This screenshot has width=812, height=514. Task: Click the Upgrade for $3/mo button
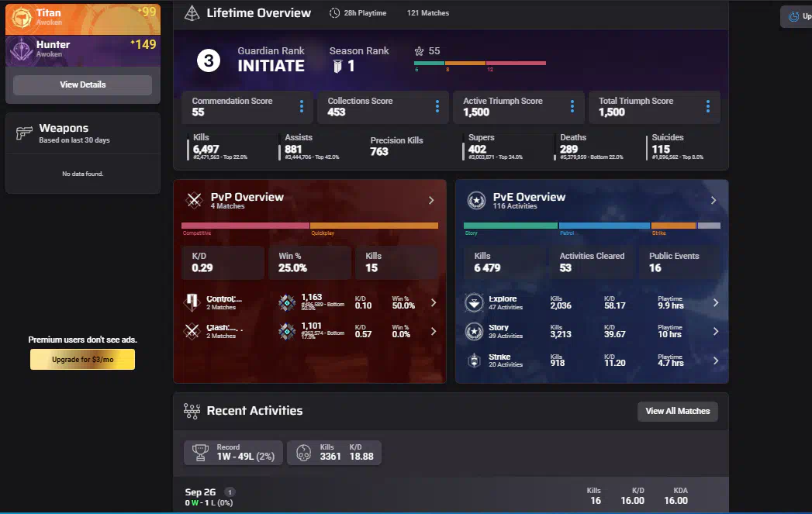(x=82, y=359)
